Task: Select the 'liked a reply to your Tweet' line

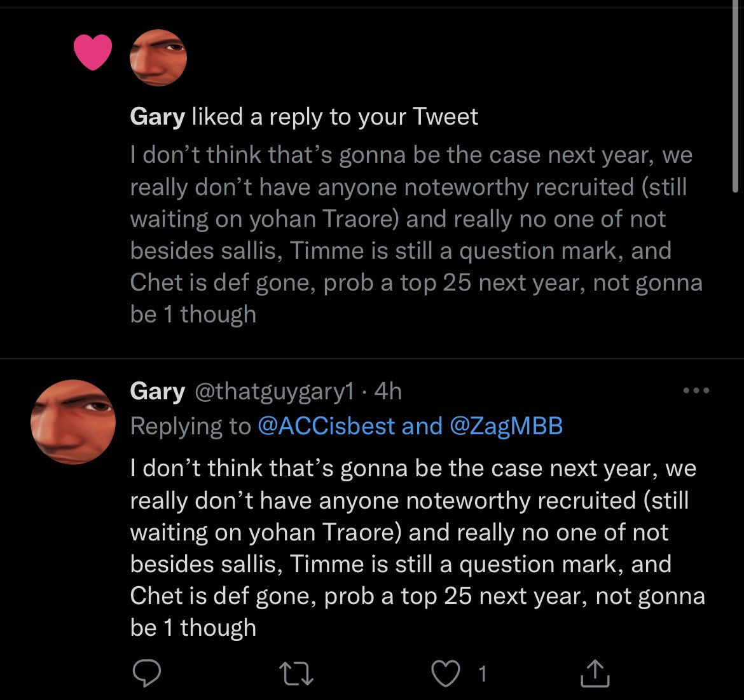Action: coord(335,117)
